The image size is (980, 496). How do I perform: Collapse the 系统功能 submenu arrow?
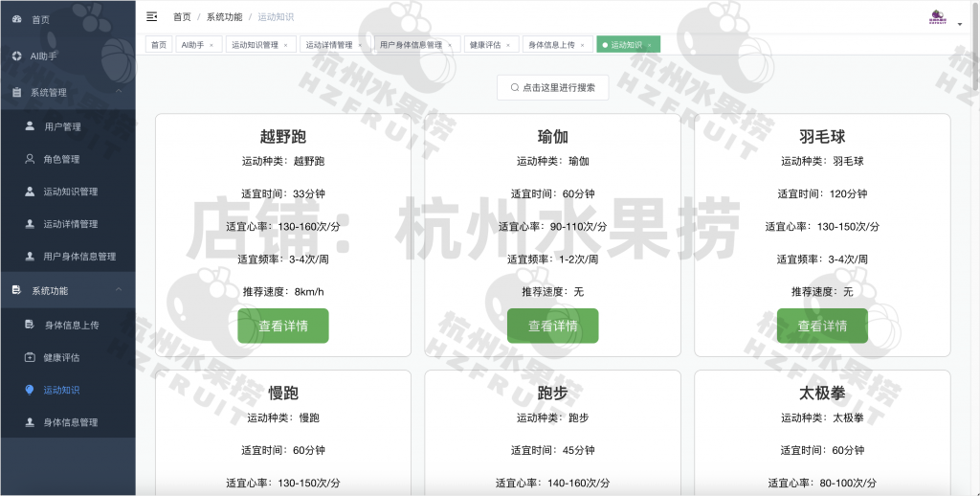pos(119,290)
